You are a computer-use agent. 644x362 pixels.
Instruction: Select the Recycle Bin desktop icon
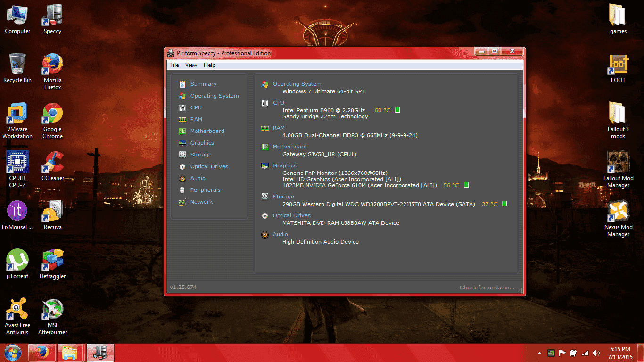[17, 68]
